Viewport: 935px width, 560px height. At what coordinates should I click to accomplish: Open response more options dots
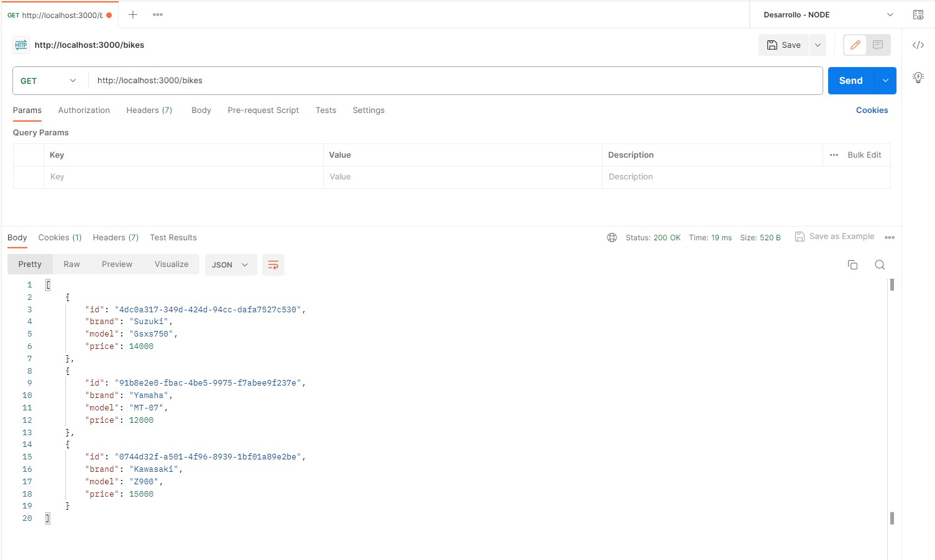tap(890, 237)
